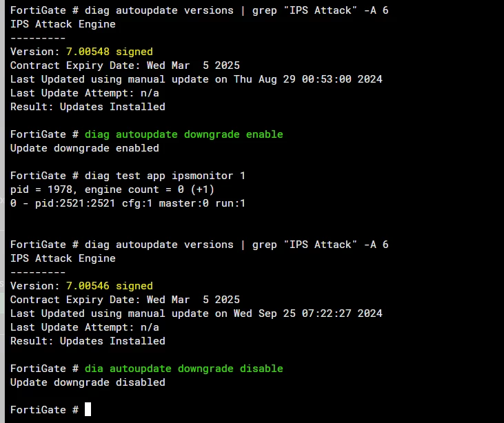This screenshot has height=423, width=504.
Task: Click the green command 'dia autoupdate downgrade disable'
Action: tap(184, 369)
